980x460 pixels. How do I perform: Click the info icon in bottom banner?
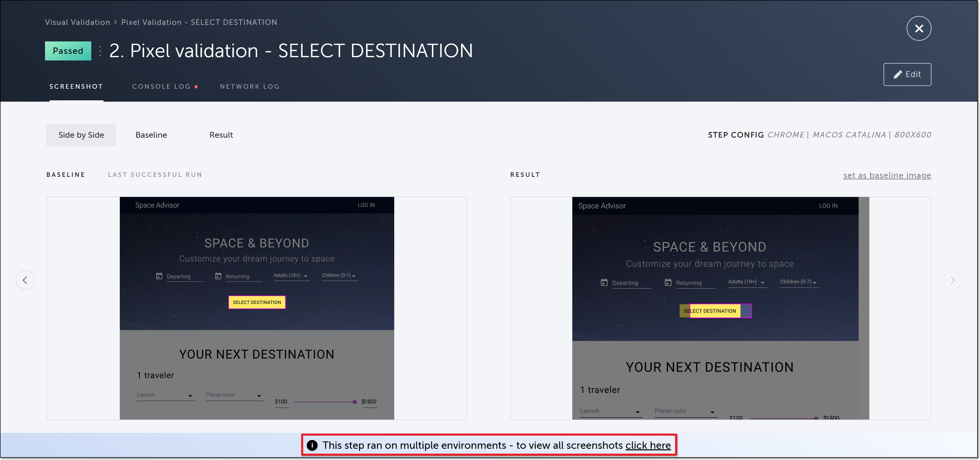(x=312, y=445)
